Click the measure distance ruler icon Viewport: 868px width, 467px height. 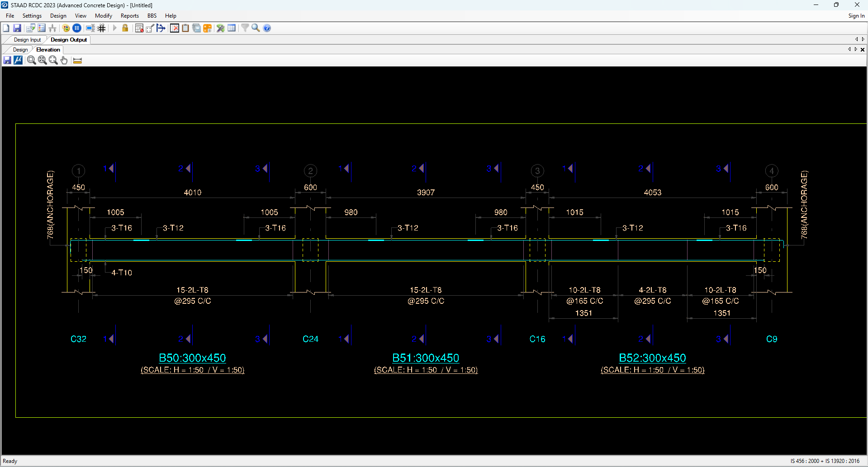click(x=77, y=60)
